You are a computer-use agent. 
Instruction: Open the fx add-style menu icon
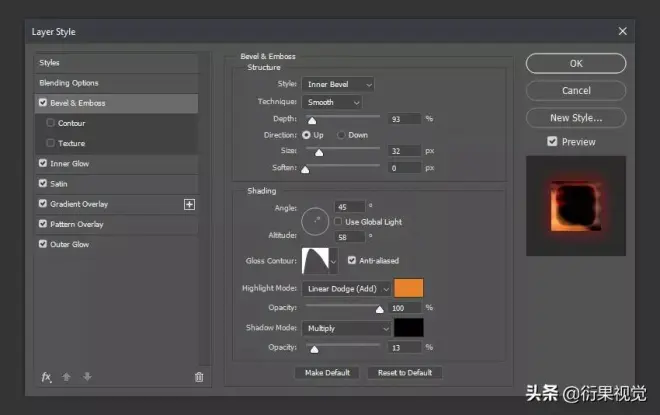tap(46, 377)
